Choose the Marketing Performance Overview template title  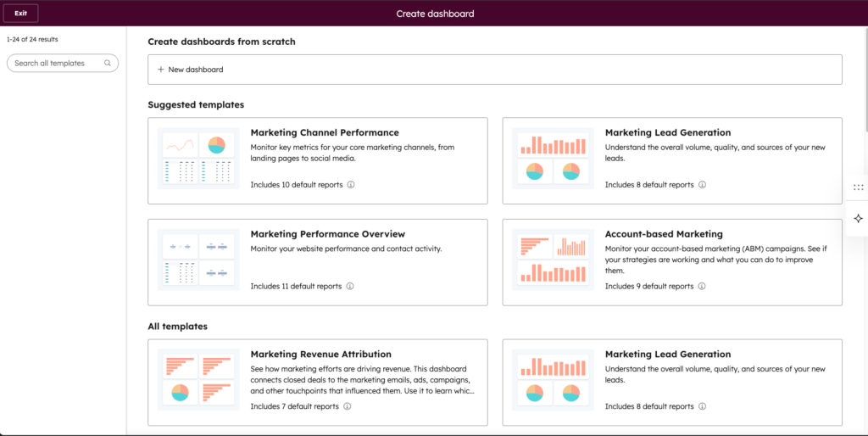(x=327, y=234)
